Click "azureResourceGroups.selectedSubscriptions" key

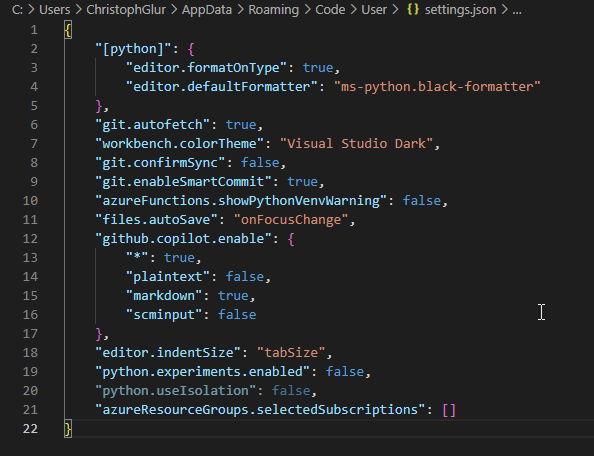click(260, 409)
